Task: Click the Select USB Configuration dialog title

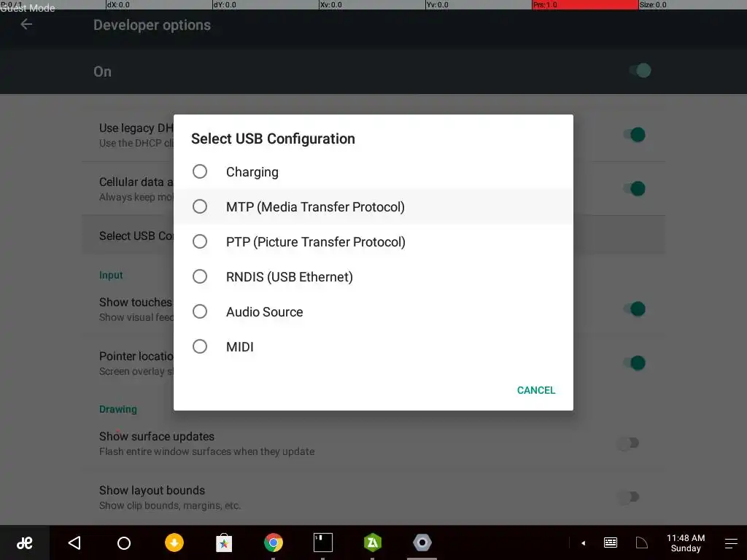Action: click(x=273, y=139)
